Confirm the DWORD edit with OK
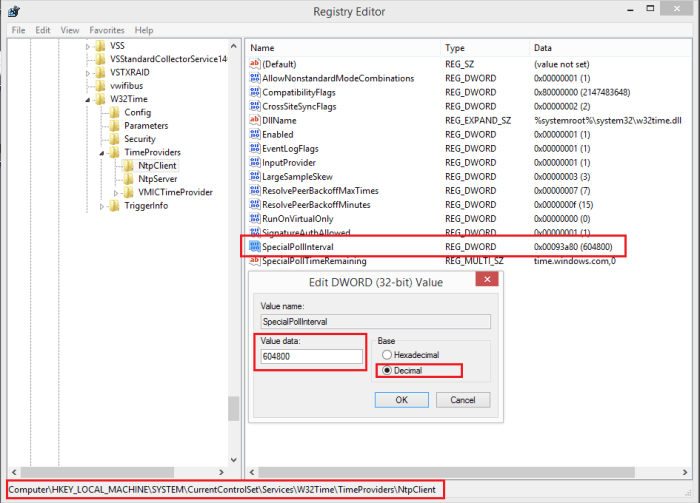Viewport: 700px width, 503px height. 402,400
